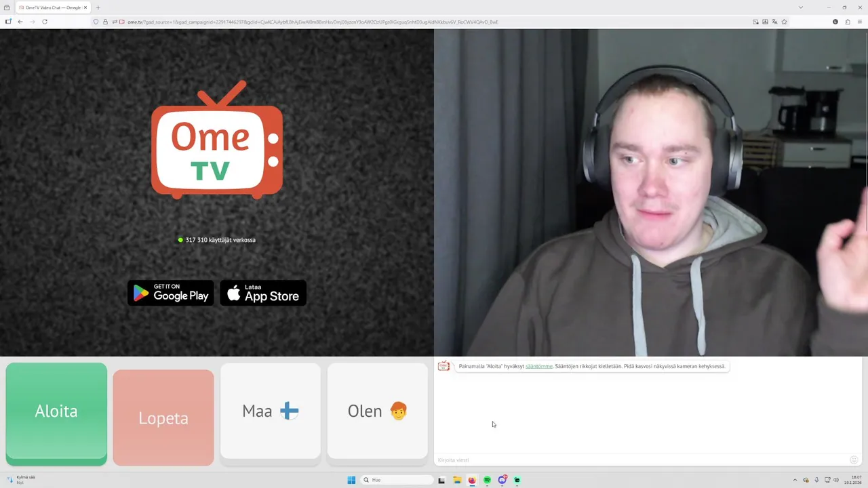
Task: Select the OmeTV Video Chat browser tab
Action: [x=52, y=7]
